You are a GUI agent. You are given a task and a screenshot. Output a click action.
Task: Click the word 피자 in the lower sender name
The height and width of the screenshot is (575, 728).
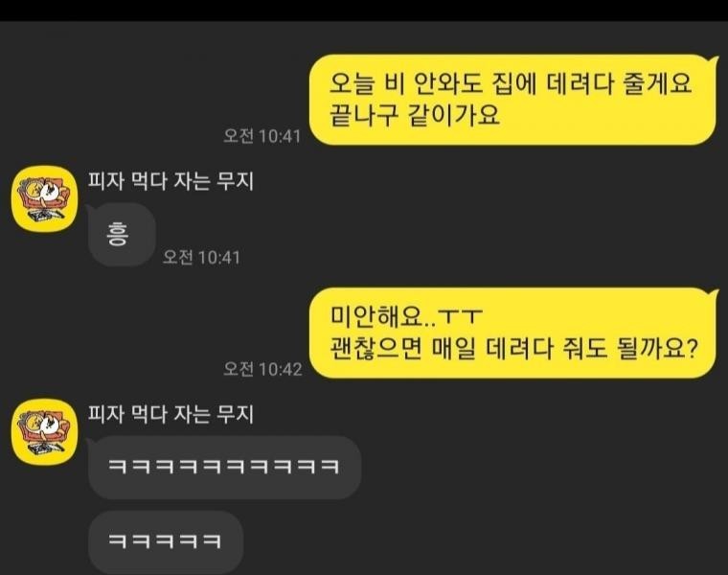pyautogui.click(x=106, y=414)
